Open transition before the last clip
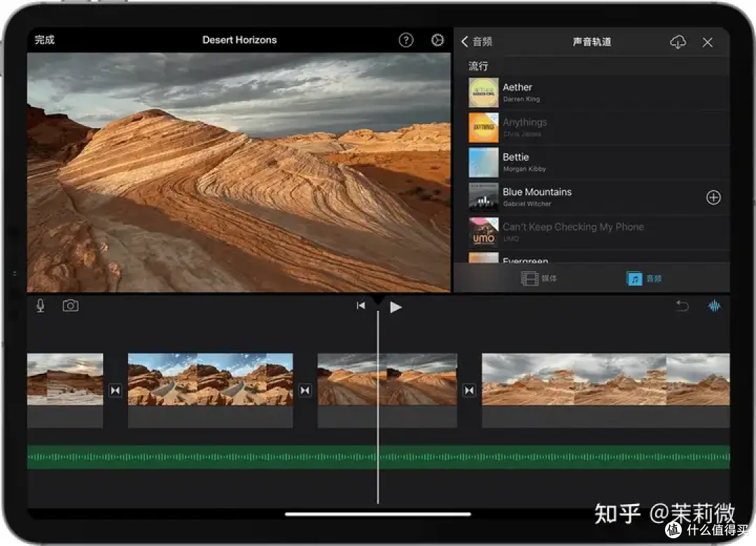Image resolution: width=756 pixels, height=546 pixels. pos(470,390)
